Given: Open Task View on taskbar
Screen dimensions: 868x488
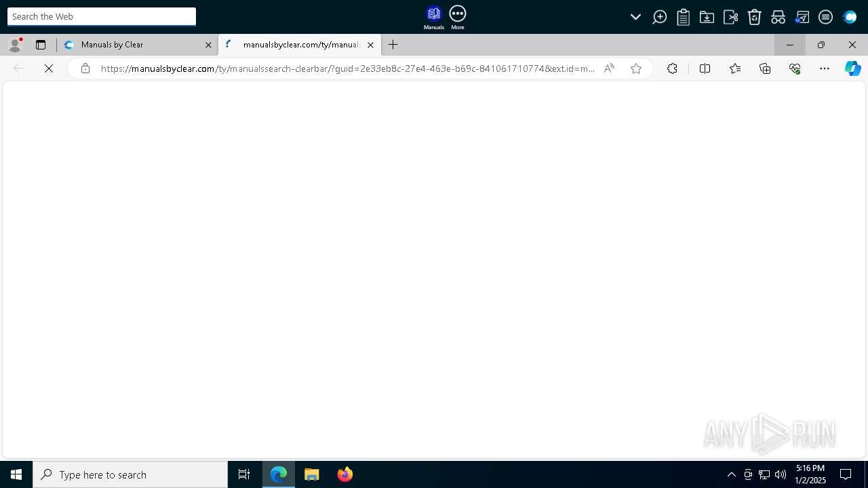Looking at the screenshot, I should pos(244,474).
